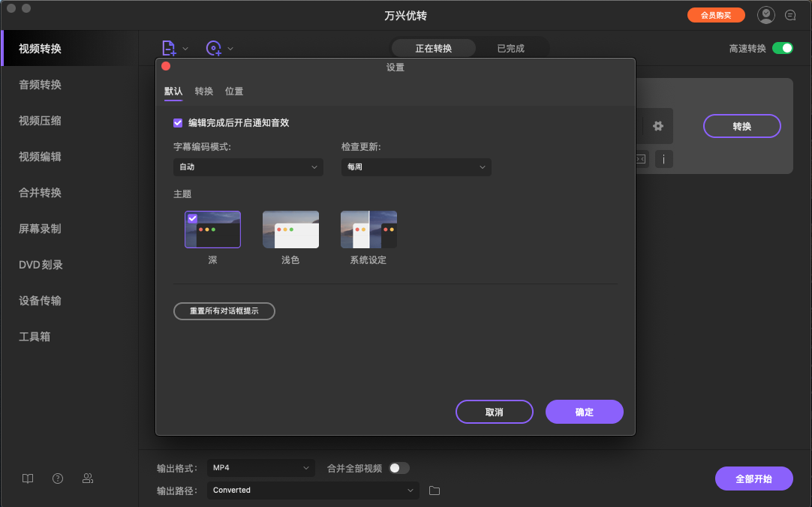Click the load DVD icon in the toolbar
Viewport: 812px width, 507px height.
click(x=213, y=47)
